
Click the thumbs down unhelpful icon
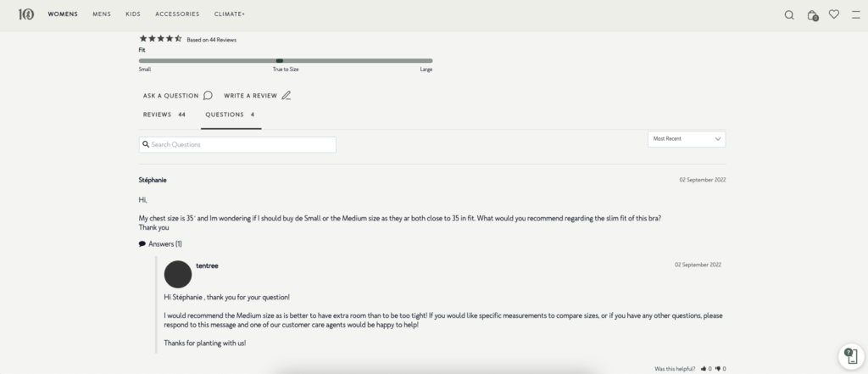pos(717,369)
